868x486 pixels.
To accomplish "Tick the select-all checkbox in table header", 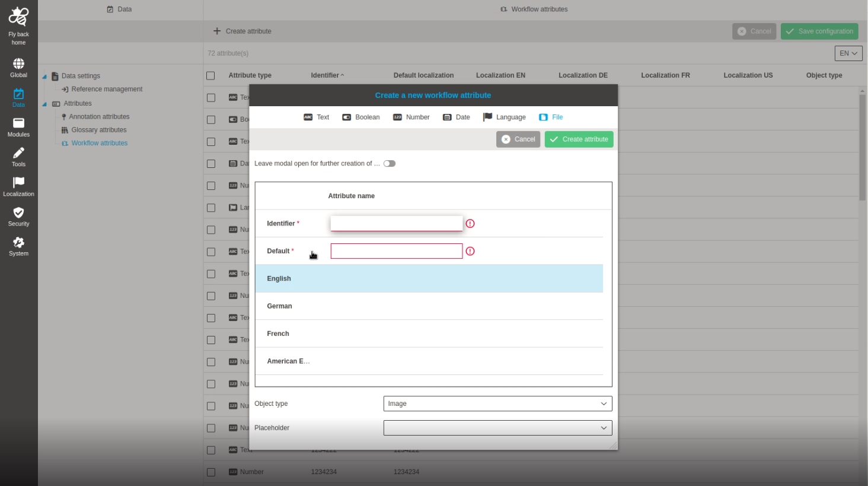I will pos(210,75).
